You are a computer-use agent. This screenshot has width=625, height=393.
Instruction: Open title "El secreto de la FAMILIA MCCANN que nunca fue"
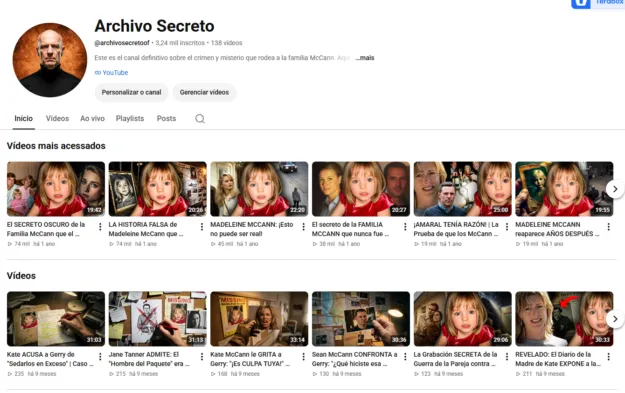[x=350, y=229]
